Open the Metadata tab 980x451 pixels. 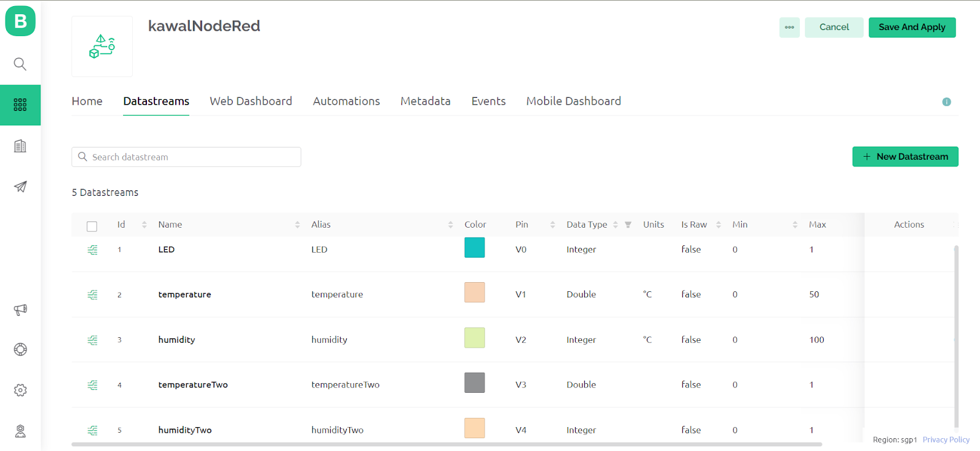(x=426, y=101)
